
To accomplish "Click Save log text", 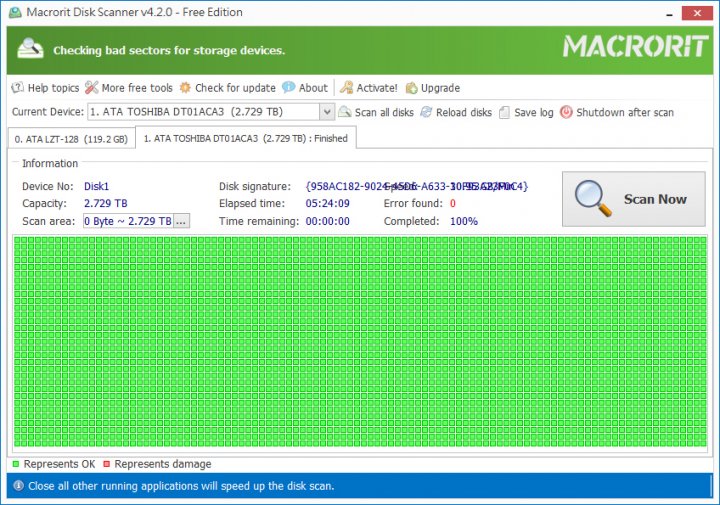I will pyautogui.click(x=534, y=112).
